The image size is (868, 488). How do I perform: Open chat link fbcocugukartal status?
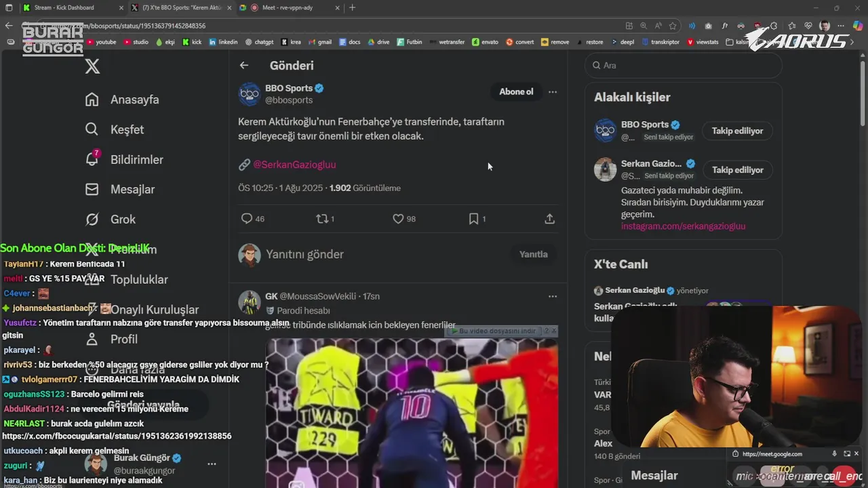[x=117, y=436]
